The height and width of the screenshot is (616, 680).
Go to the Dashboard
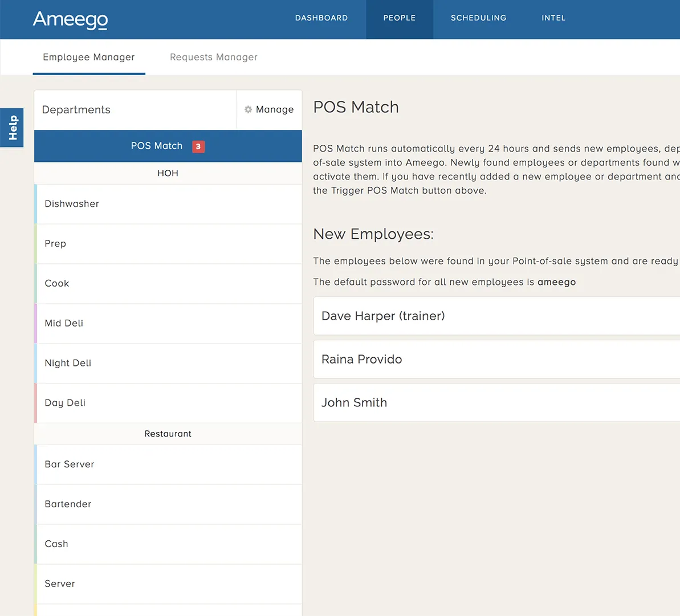click(321, 18)
